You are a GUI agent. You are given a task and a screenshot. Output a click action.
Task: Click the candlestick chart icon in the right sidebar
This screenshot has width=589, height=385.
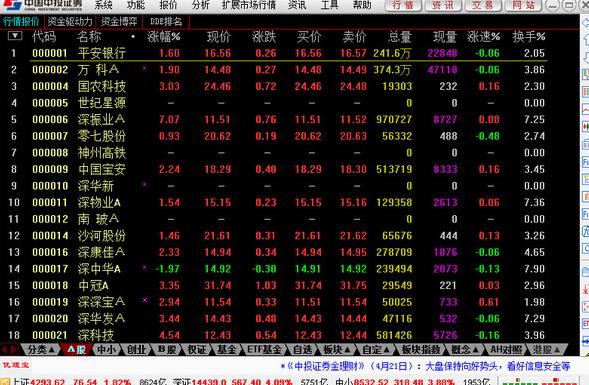[x=585, y=127]
